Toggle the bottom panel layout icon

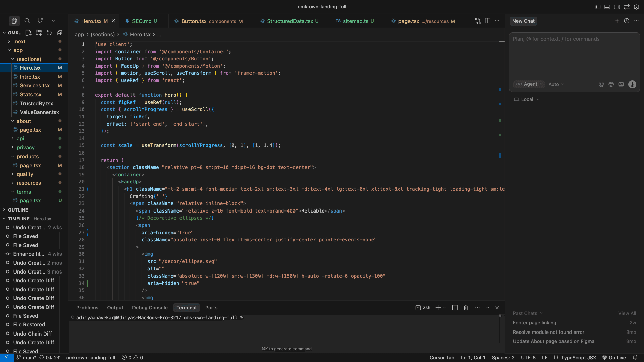[607, 7]
